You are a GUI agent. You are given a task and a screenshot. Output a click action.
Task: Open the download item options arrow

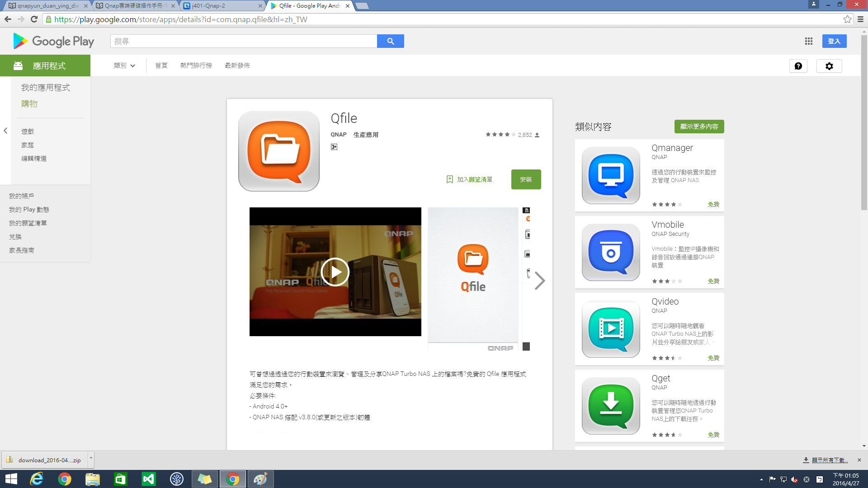[91, 458]
